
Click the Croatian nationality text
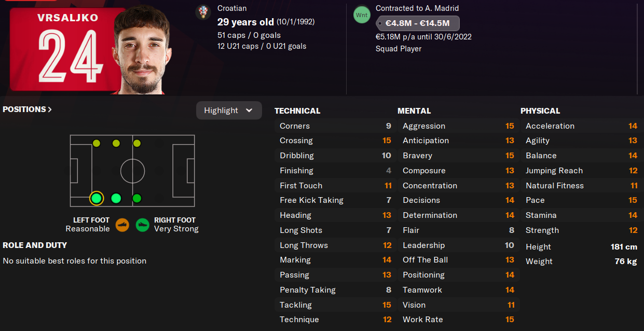pos(232,8)
